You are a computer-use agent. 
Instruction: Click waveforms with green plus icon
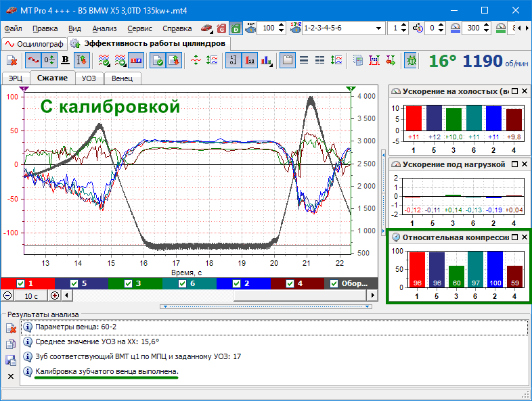[x=120, y=61]
